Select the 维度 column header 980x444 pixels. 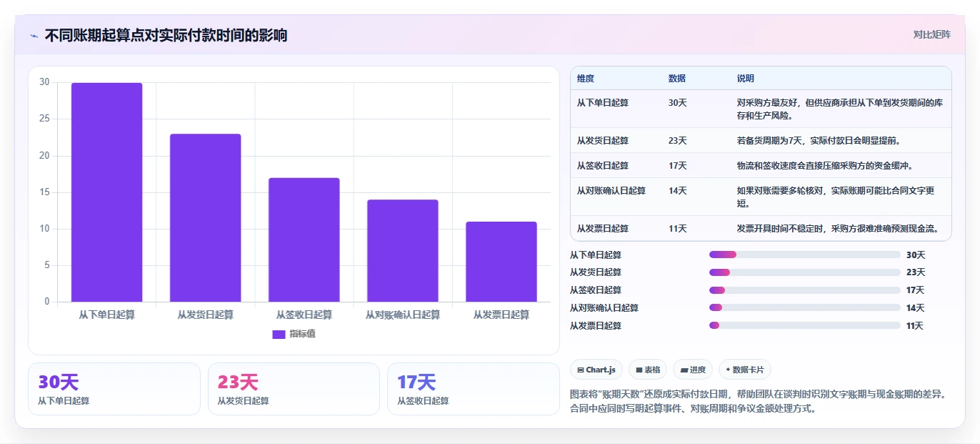click(586, 79)
